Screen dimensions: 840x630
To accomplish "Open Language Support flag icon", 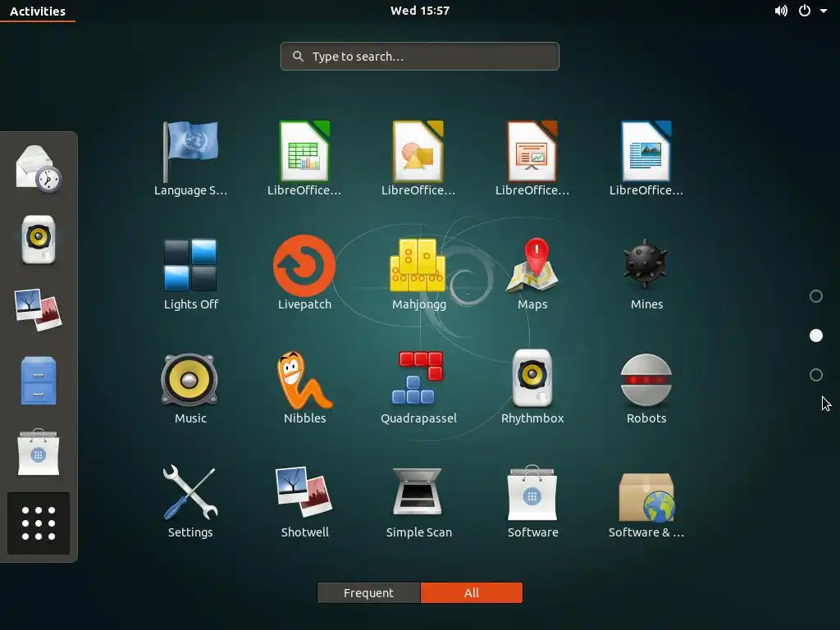I will [x=190, y=152].
